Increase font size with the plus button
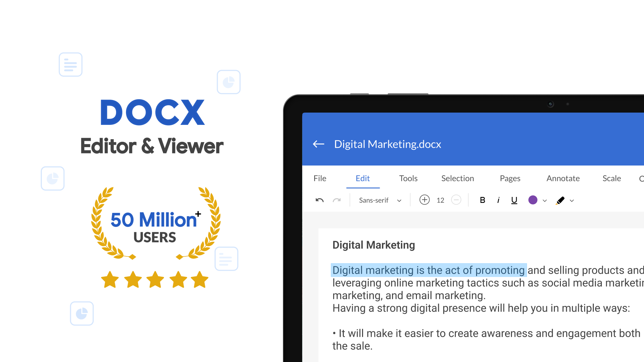Image resolution: width=644 pixels, height=362 pixels. pyautogui.click(x=425, y=200)
